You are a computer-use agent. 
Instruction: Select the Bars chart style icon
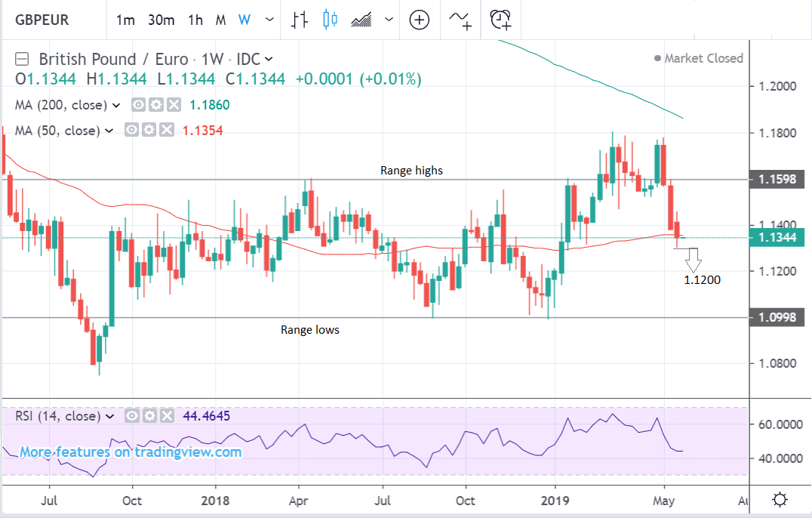(300, 20)
